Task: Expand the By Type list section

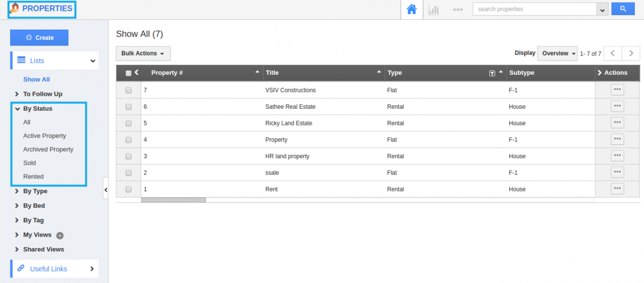Action: [x=35, y=191]
